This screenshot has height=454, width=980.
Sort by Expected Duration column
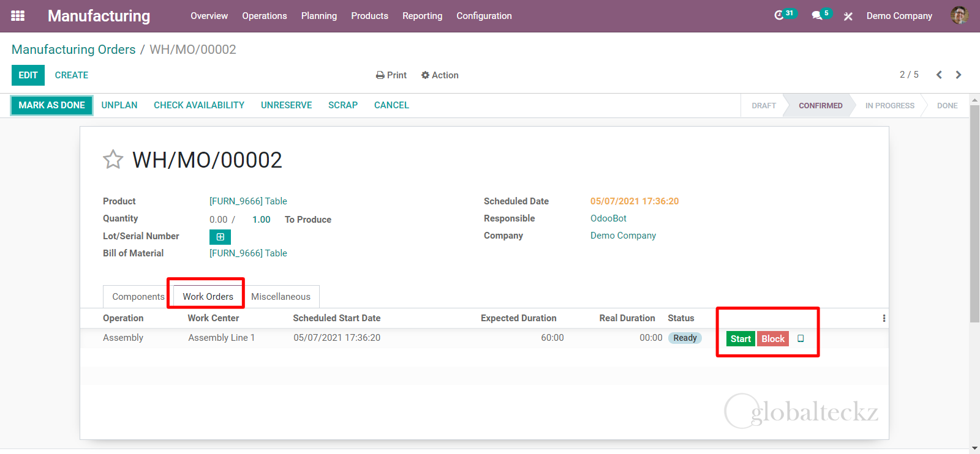tap(519, 318)
